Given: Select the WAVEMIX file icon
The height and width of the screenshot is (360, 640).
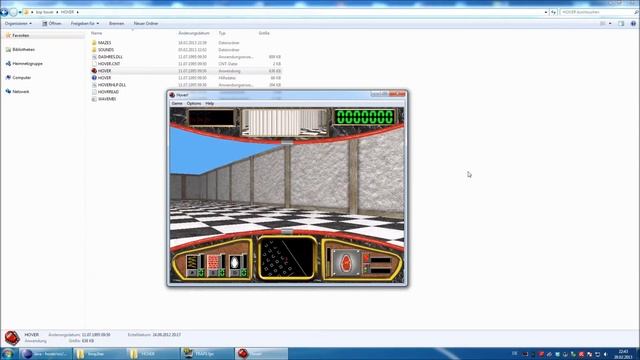Looking at the screenshot, I should click(94, 99).
